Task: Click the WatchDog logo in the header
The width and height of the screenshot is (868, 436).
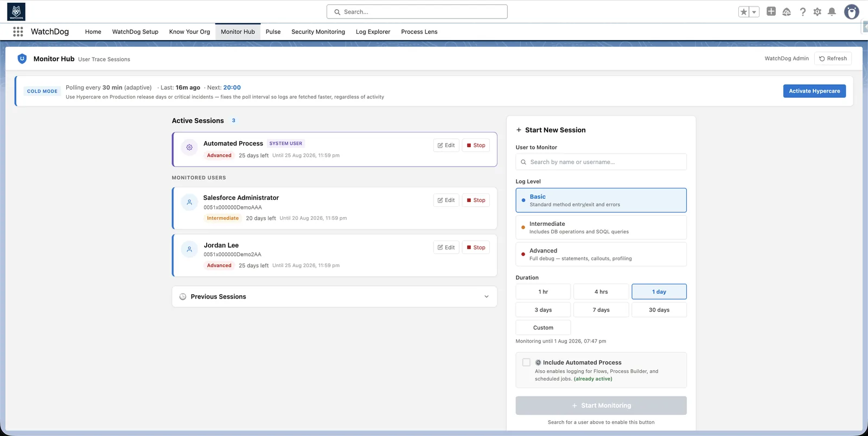Action: click(x=16, y=11)
